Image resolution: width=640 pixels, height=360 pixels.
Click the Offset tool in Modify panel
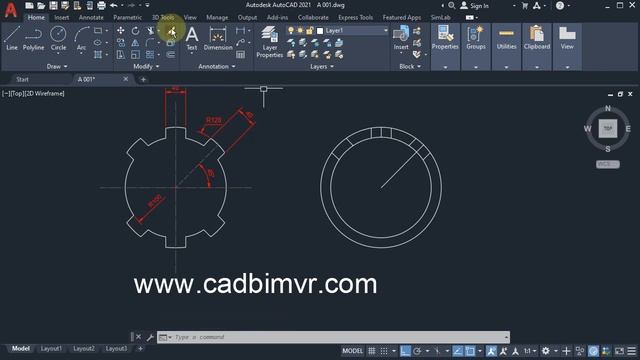point(171,55)
